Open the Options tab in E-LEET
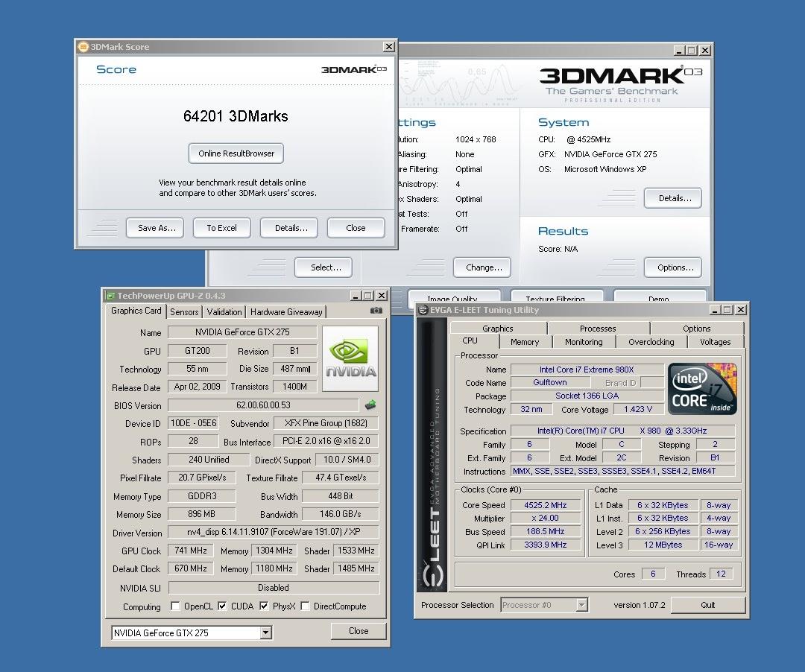This screenshot has height=672, width=805. point(697,329)
